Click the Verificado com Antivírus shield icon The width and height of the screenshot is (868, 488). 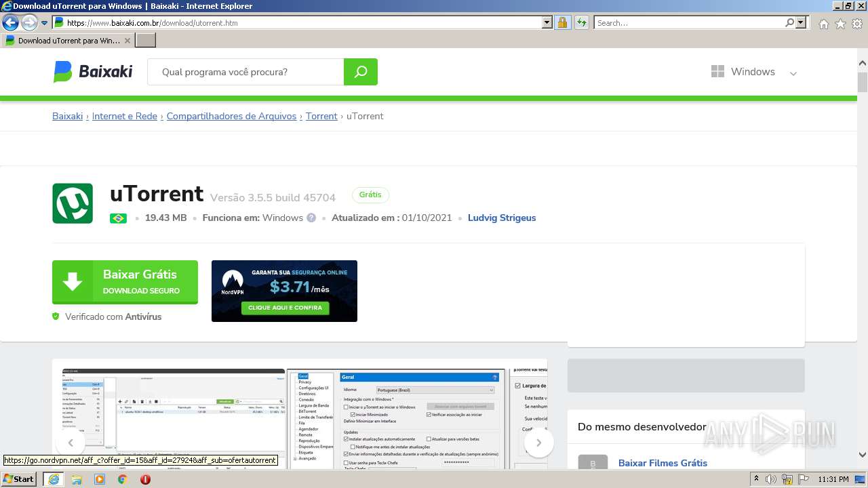(56, 317)
